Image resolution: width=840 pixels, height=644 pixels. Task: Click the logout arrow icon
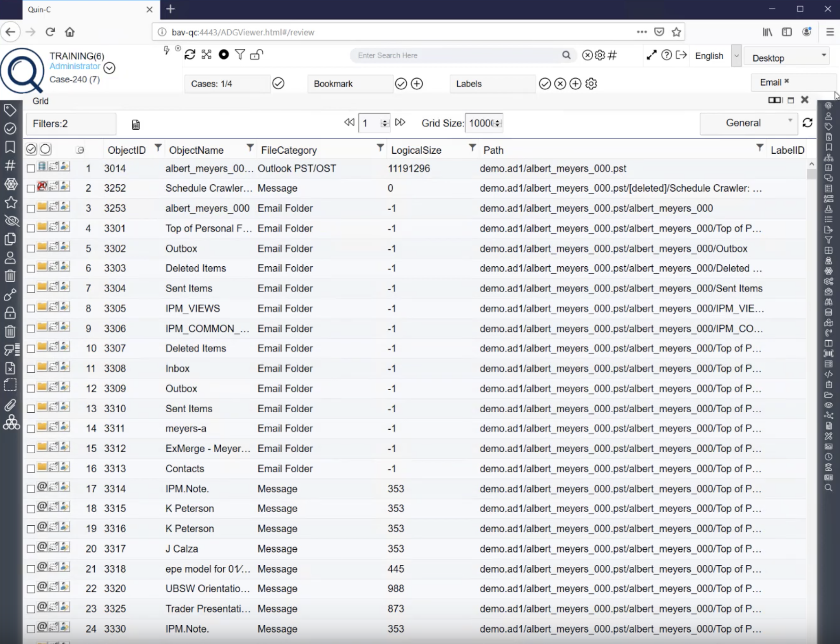point(681,55)
